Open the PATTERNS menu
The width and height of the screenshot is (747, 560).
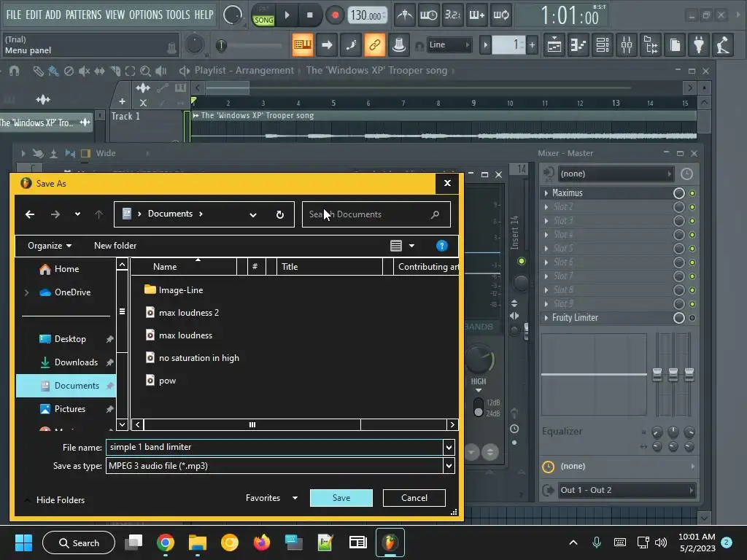click(x=83, y=15)
